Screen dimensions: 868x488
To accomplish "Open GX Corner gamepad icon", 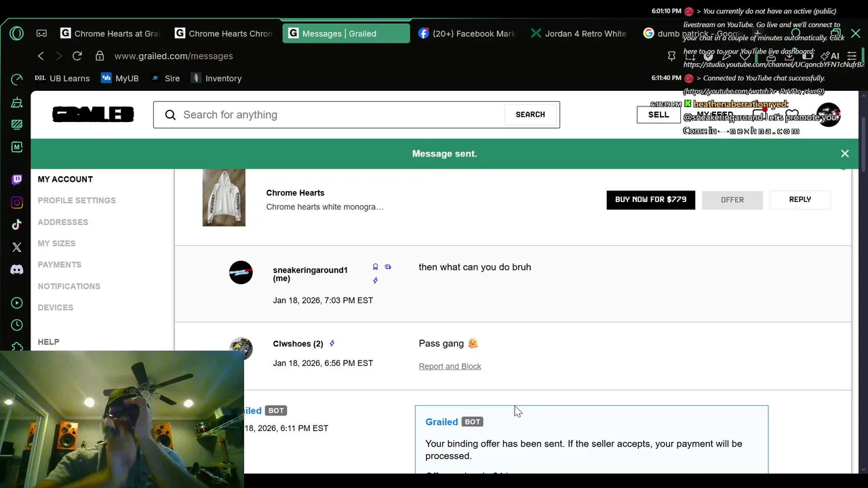I will [x=41, y=33].
